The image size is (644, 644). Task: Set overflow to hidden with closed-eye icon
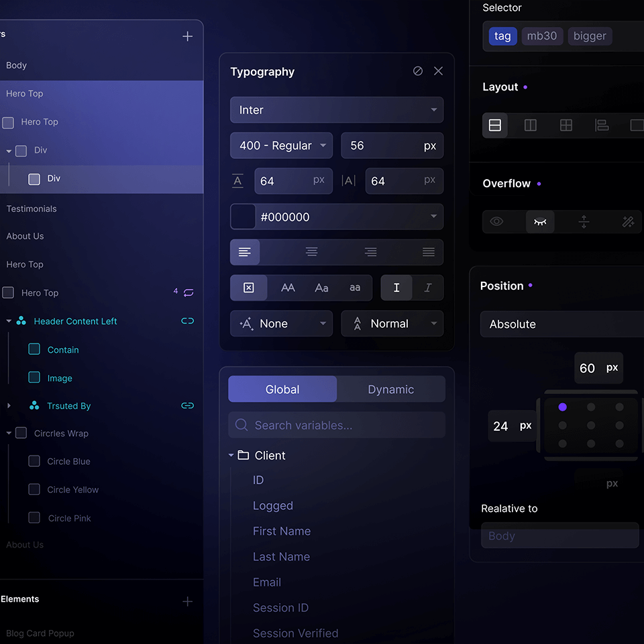[540, 222]
